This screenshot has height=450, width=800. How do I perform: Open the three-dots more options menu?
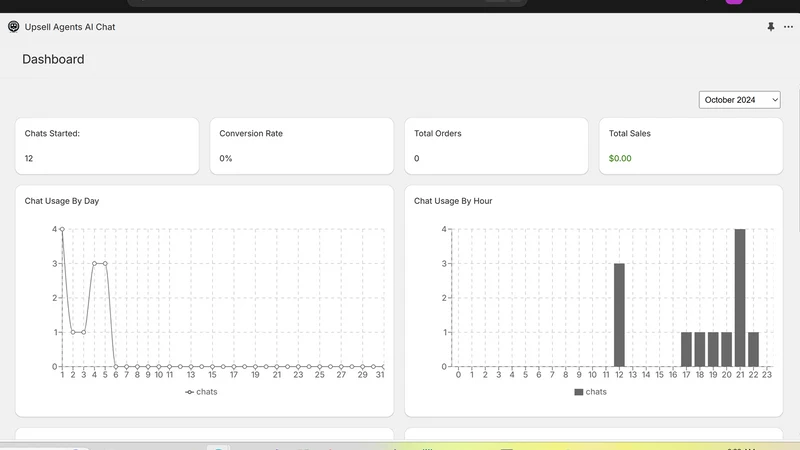click(788, 27)
